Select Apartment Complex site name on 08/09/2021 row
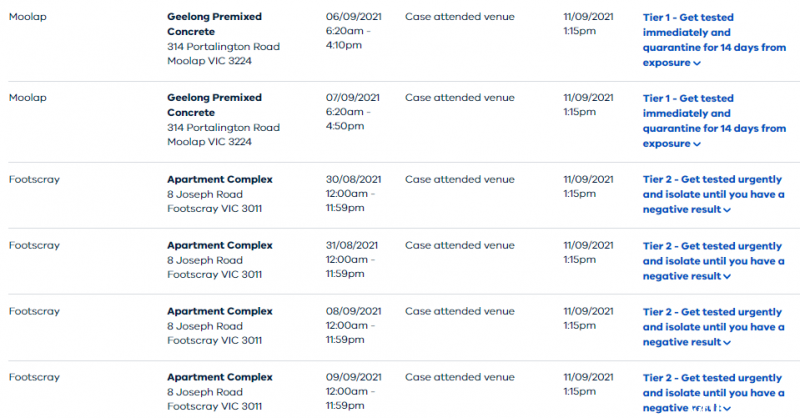Image resolution: width=800 pixels, height=418 pixels. click(x=220, y=311)
